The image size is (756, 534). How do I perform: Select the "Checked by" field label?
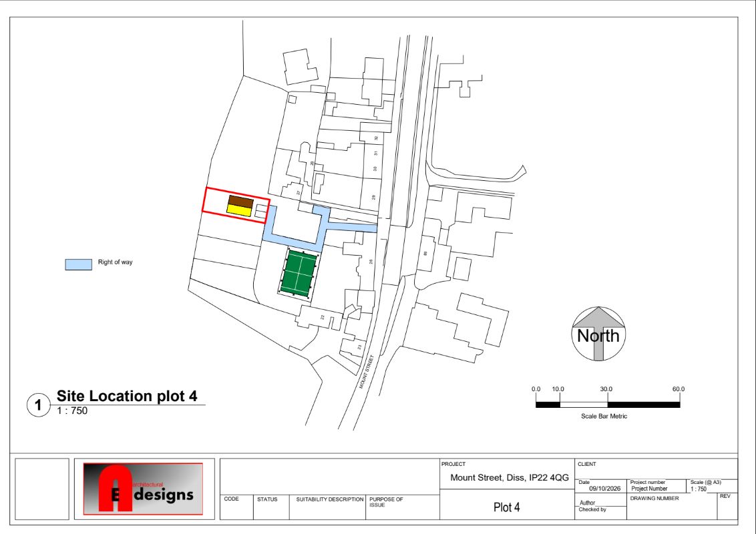point(592,509)
